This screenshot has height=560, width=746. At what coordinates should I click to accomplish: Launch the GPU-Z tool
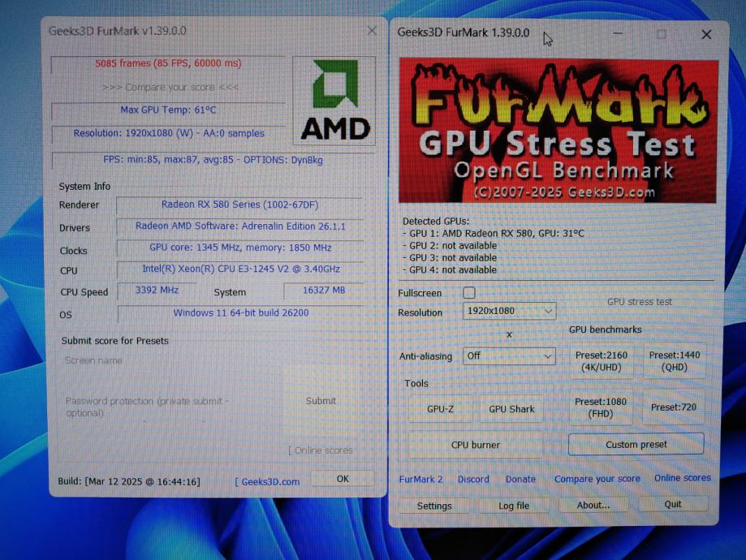pos(440,409)
